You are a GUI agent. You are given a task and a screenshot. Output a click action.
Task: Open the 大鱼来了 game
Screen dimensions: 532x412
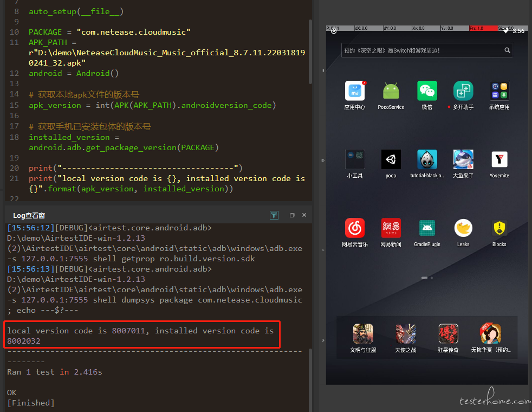coord(463,159)
